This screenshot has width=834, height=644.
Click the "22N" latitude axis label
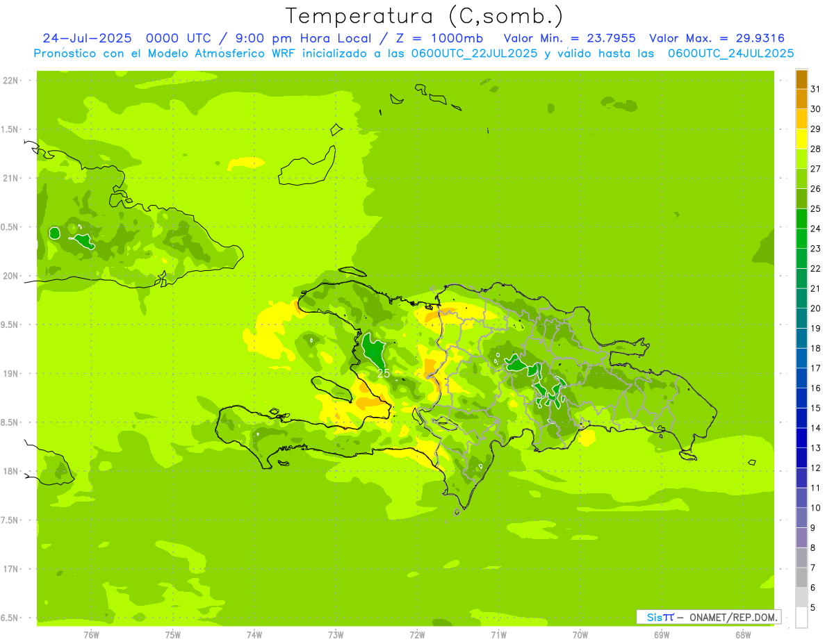pyautogui.click(x=11, y=81)
